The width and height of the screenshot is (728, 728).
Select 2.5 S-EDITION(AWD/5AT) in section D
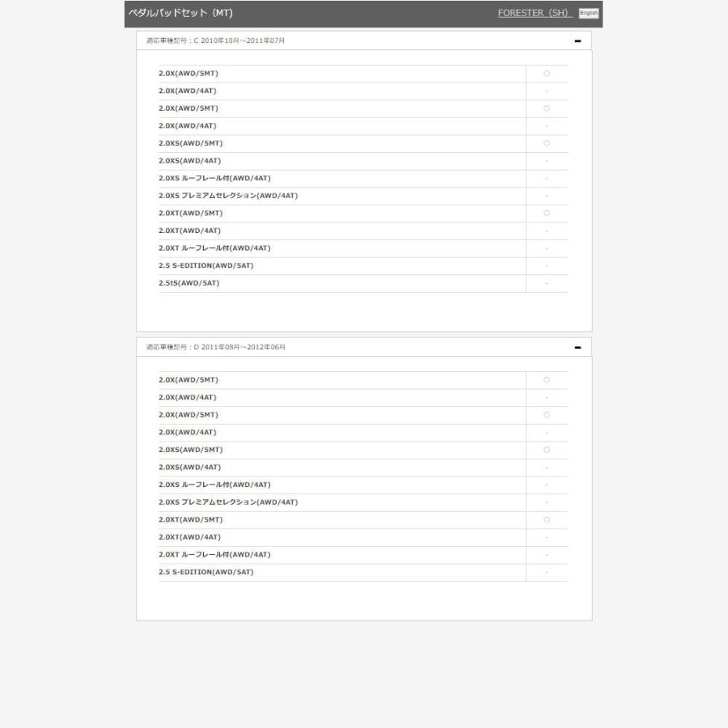coord(206,573)
